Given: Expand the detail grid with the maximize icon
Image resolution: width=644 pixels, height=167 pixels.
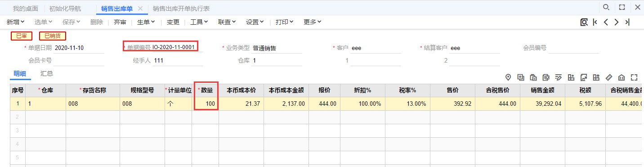Looking at the screenshot, I should pyautogui.click(x=635, y=77).
